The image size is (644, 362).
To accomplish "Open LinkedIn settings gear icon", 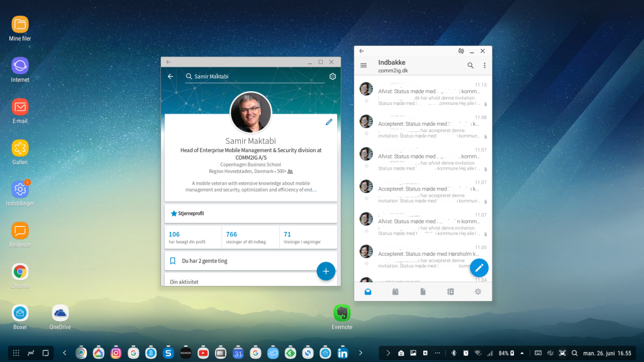I will point(333,76).
